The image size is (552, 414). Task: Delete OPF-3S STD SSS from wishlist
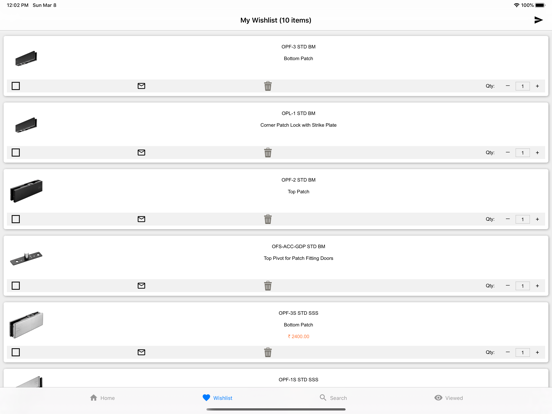[x=268, y=352]
